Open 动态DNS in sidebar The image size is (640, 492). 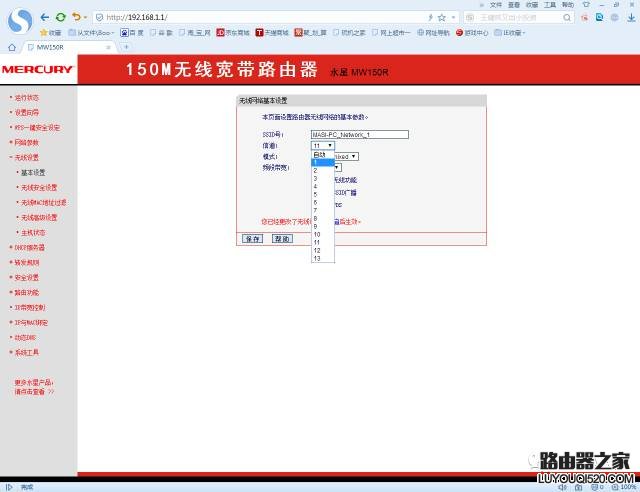(x=25, y=338)
